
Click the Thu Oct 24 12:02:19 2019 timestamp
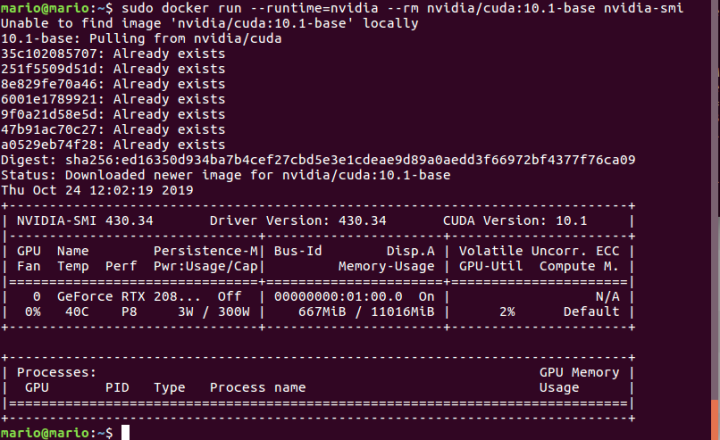(97, 190)
